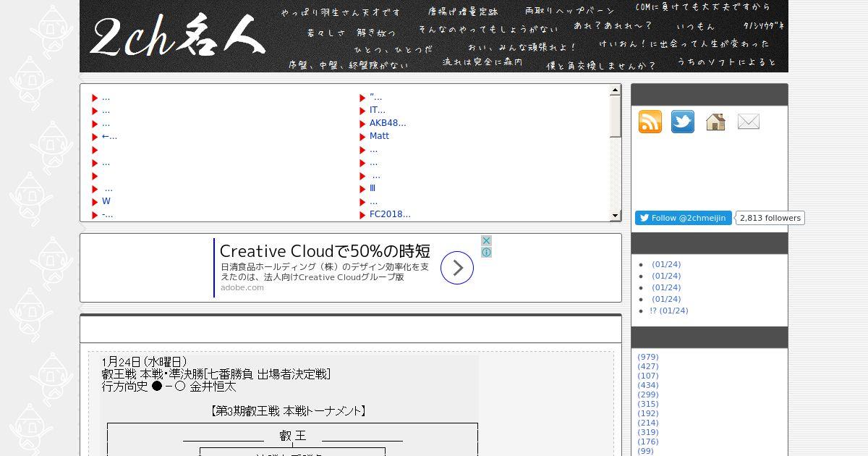Click the 【第3期叡王戦 本戦トーナメント】 heading
Image resolution: width=868 pixels, height=456 pixels.
tap(289, 411)
